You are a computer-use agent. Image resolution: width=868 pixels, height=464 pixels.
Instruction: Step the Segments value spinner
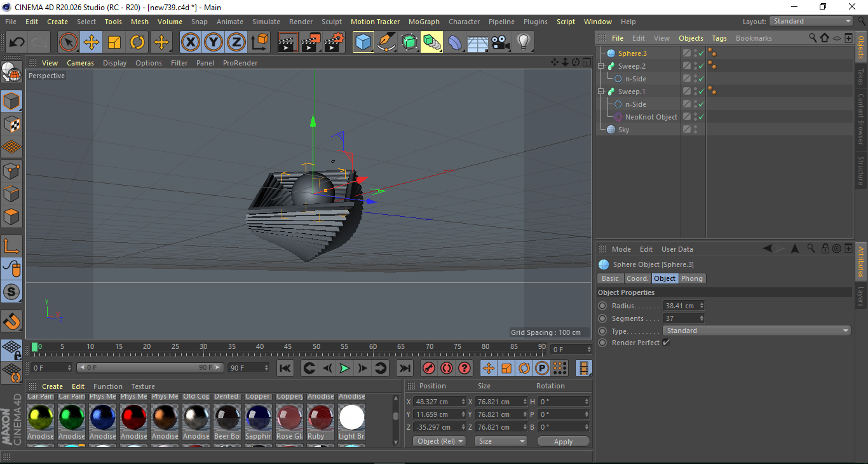tap(702, 318)
